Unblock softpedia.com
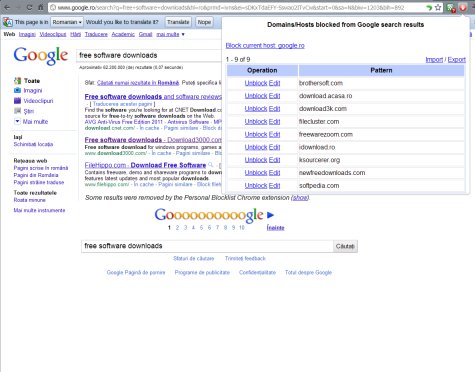The height and width of the screenshot is (372, 475). click(256, 186)
